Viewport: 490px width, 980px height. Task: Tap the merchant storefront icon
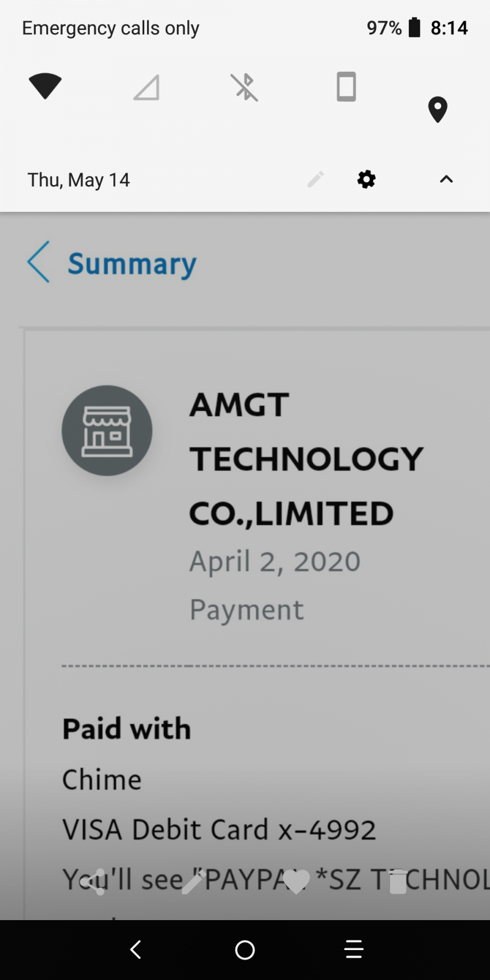tap(107, 431)
